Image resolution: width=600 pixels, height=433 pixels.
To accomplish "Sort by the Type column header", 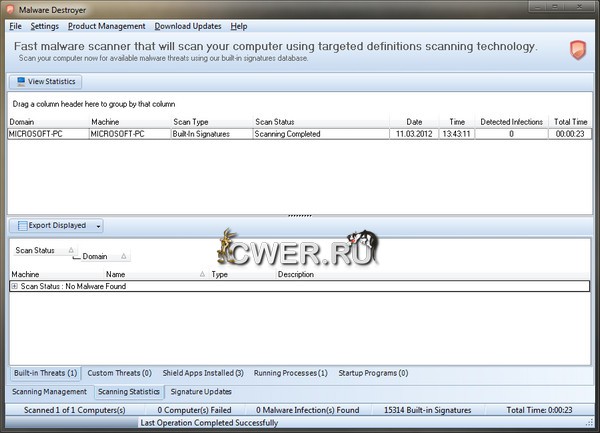I will [243, 274].
